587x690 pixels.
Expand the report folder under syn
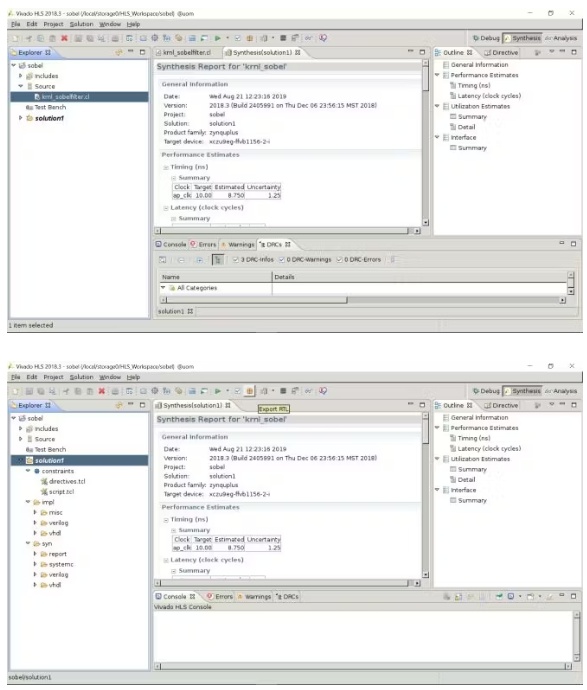click(35, 554)
